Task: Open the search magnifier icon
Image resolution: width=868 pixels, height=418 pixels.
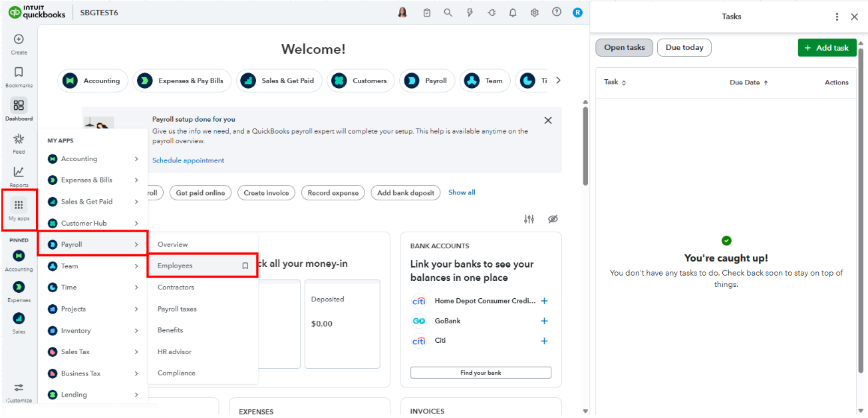Action: click(448, 12)
